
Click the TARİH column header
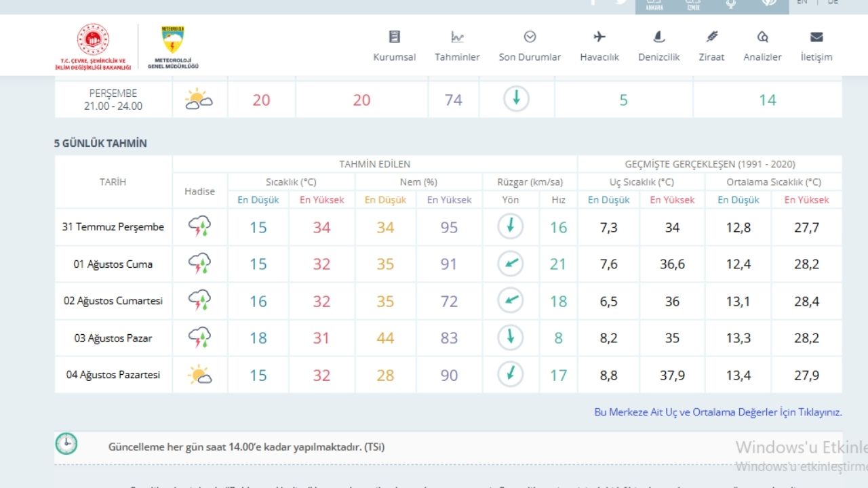click(113, 182)
